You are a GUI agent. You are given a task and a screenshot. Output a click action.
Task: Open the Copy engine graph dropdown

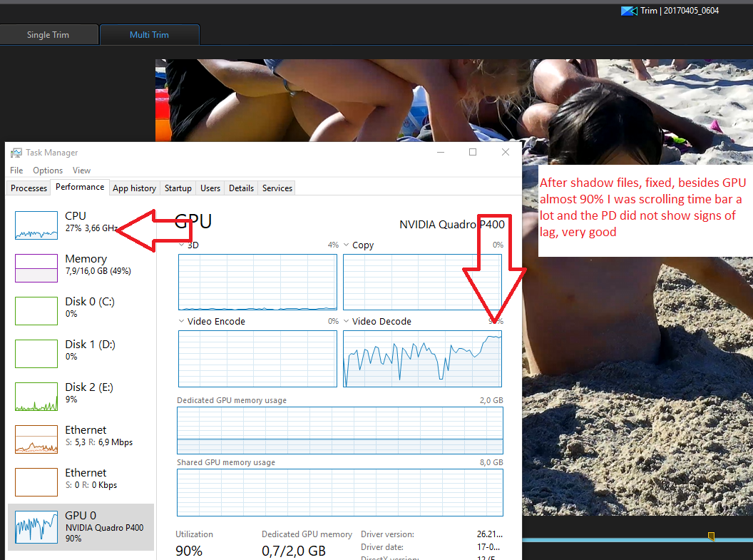click(x=347, y=245)
